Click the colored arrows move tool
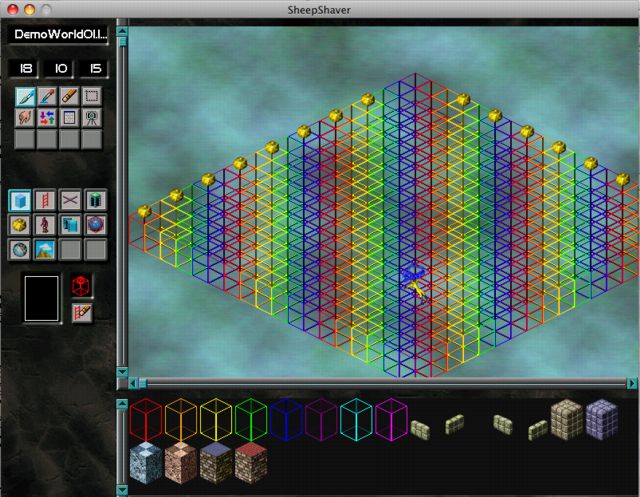Viewport: 640px width, 497px height. (47, 118)
